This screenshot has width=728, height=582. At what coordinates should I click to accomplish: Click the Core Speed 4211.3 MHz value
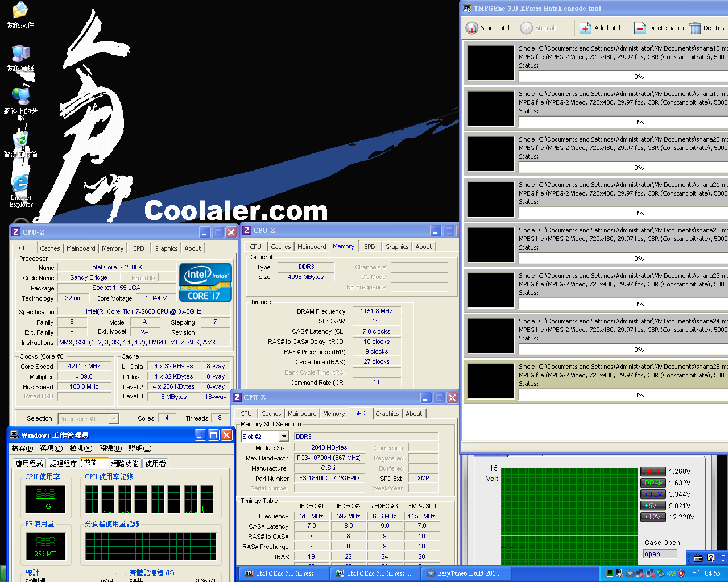coord(84,367)
